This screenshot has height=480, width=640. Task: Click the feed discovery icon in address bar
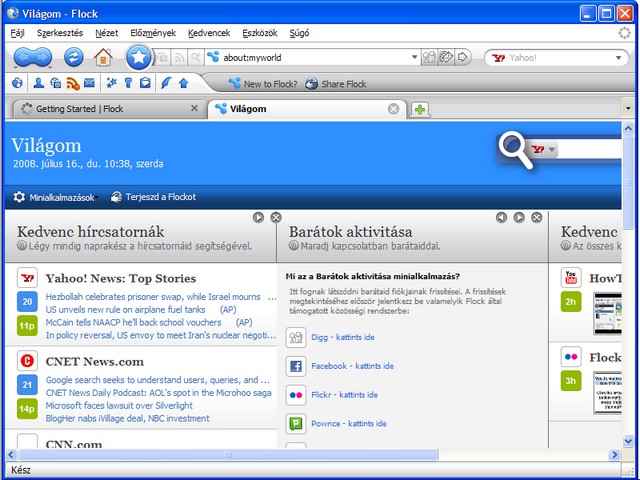[179, 58]
